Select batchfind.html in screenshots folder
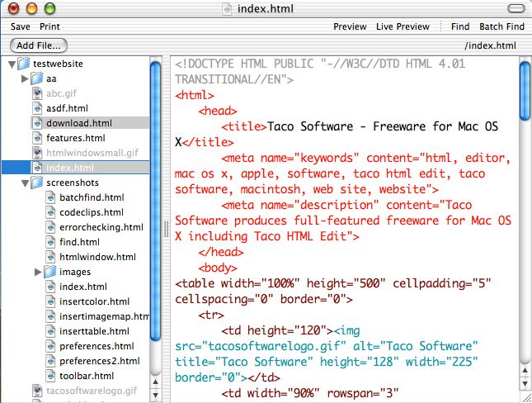 (x=92, y=197)
